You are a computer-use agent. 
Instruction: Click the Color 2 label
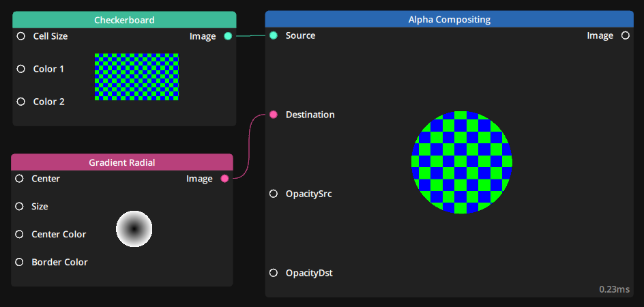49,102
